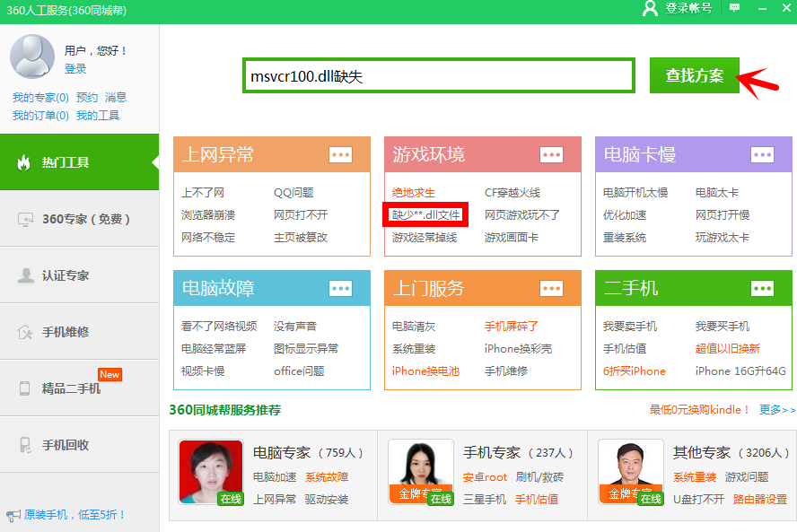The height and width of the screenshot is (532, 797).
Task: Expand more options in 电脑卡慢 card
Action: 762,154
